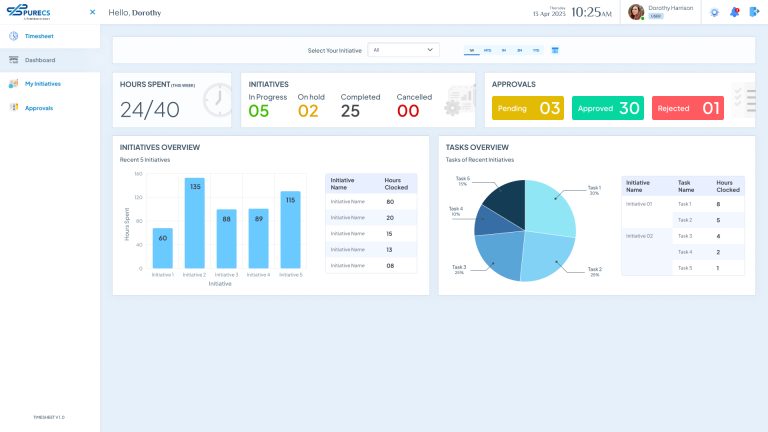This screenshot has height=432, width=768.
Task: Go to My Initiatives page
Action: pos(42,84)
